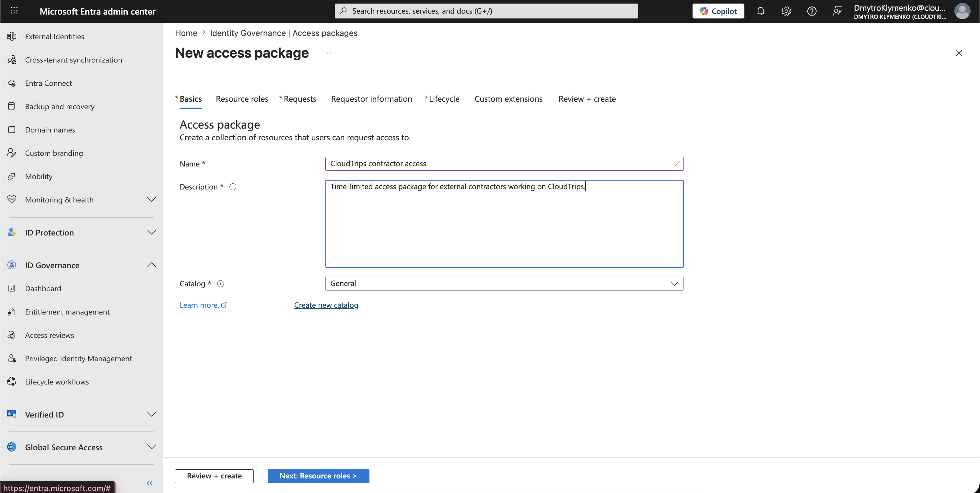Click Next: Resource roles button
The height and width of the screenshot is (493, 980).
[x=318, y=476]
